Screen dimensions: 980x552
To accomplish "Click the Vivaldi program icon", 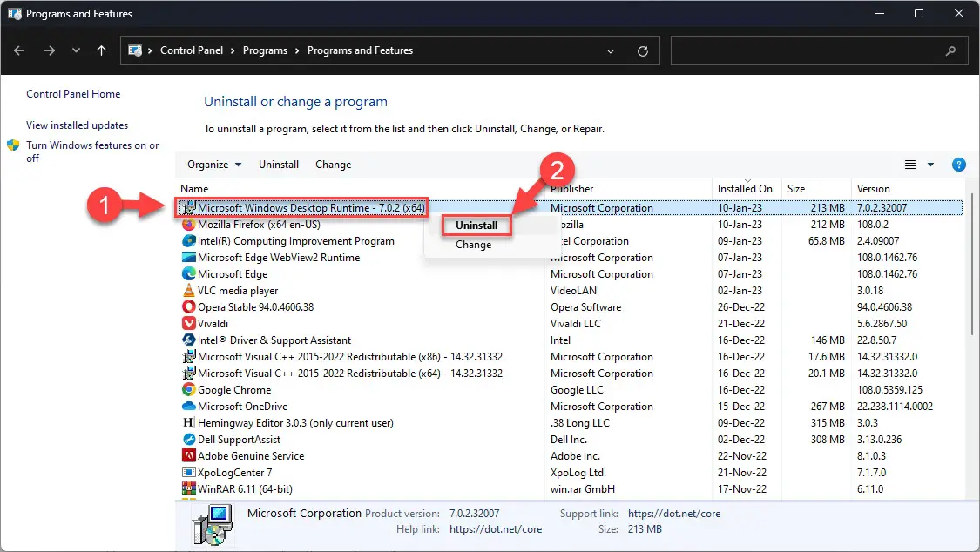I will [189, 324].
